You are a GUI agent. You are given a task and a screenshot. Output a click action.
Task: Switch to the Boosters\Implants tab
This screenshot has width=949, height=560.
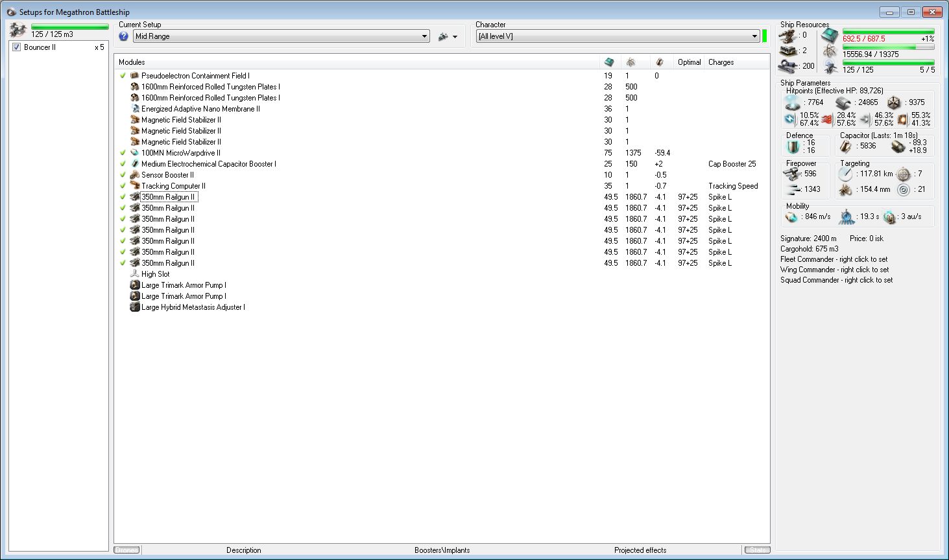pos(442,550)
